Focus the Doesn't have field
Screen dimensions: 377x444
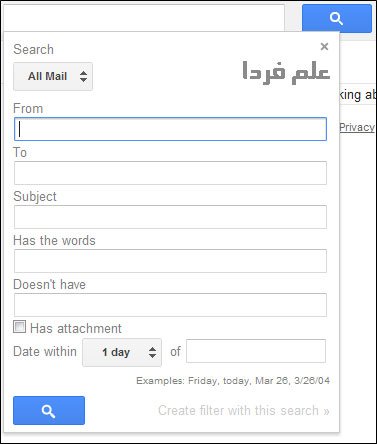[170, 305]
